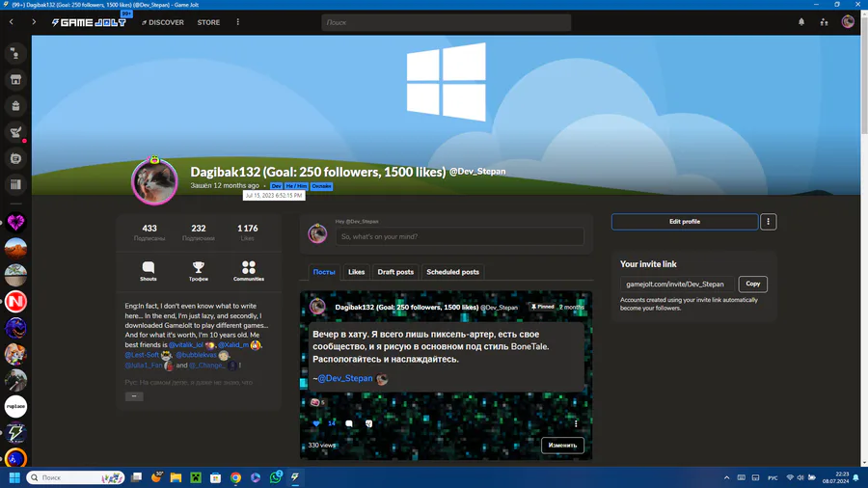Switch to the Scheduled posts tab
The height and width of the screenshot is (488, 868).
point(453,272)
